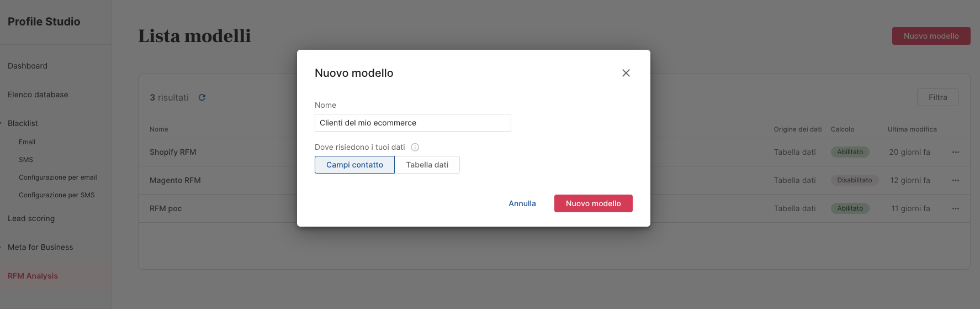Open options menu for Shopify RFM row

(x=955, y=152)
